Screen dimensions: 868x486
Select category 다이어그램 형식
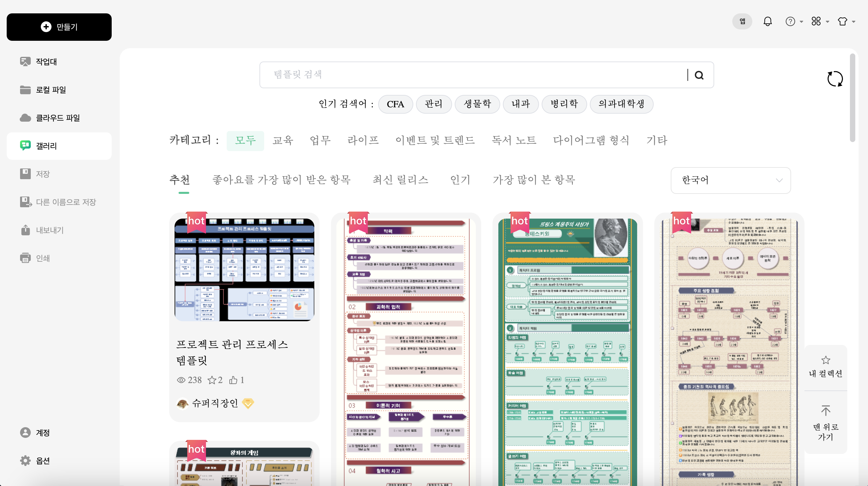pyautogui.click(x=591, y=140)
